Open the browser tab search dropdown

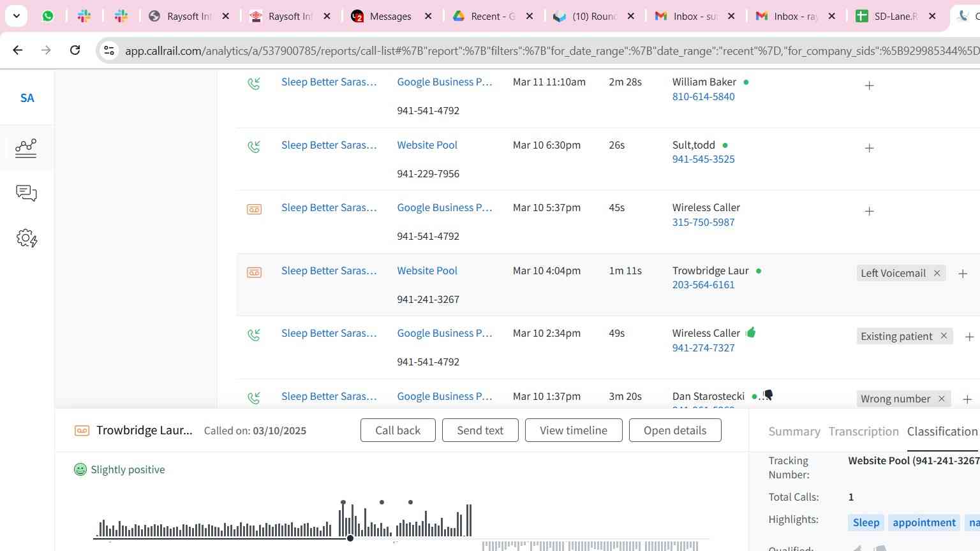tap(16, 16)
